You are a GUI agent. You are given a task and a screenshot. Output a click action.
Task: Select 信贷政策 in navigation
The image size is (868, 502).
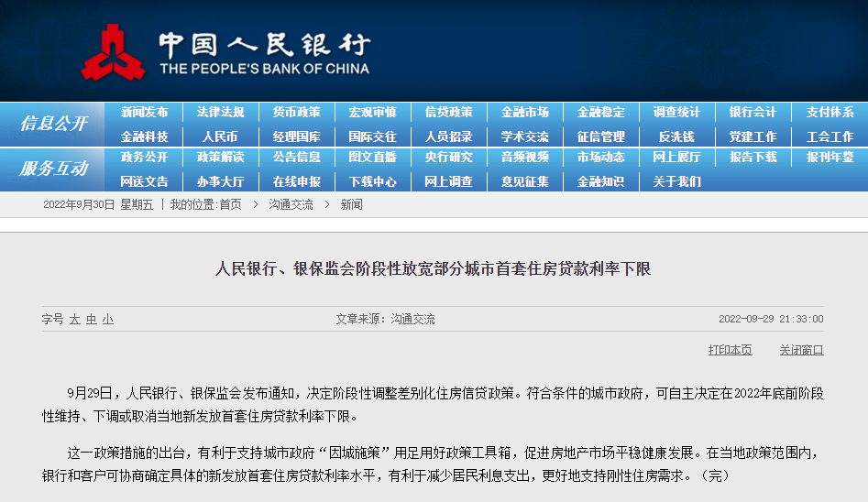[448, 113]
